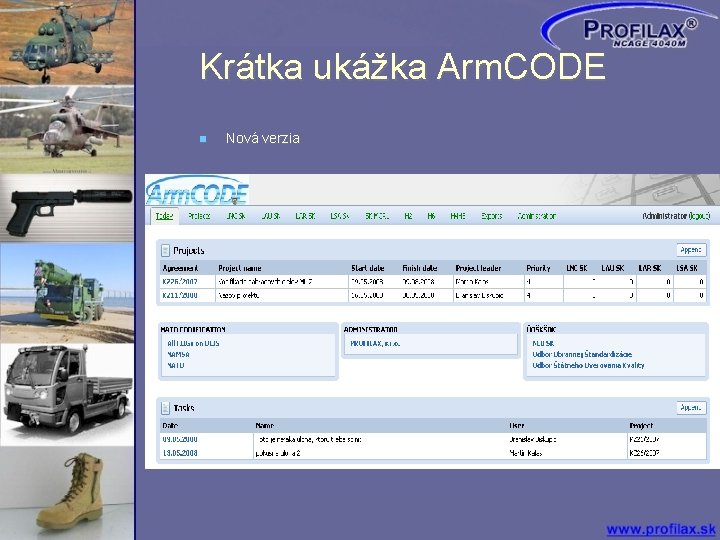Click the ADMINISTRATOR panel heading

click(371, 330)
